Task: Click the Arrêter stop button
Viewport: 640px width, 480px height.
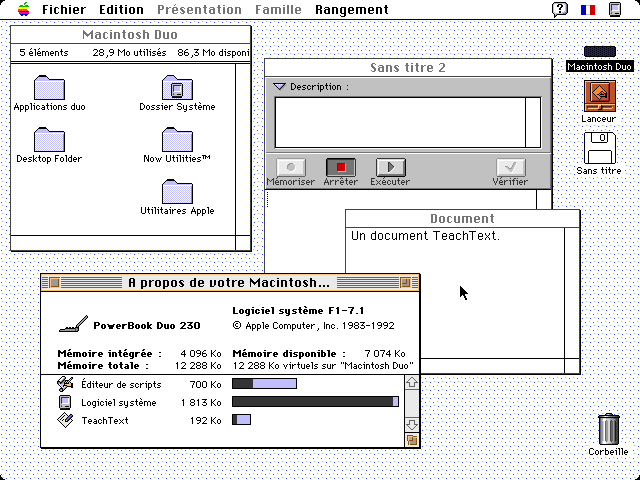Action: (x=340, y=167)
